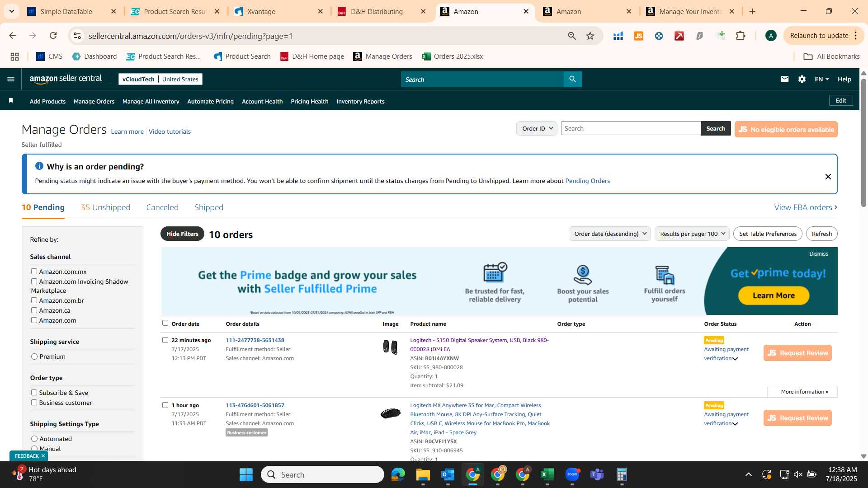Screen dimensions: 868x488
Task: Click in the order search input field
Action: coord(631,128)
